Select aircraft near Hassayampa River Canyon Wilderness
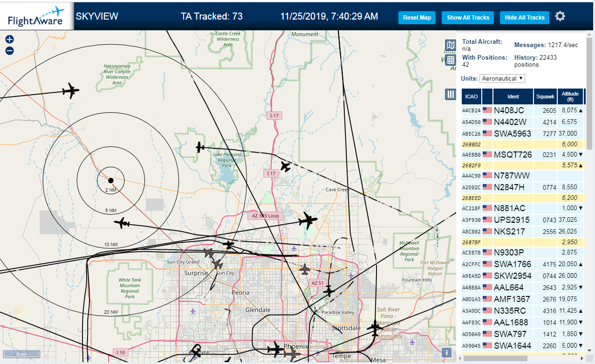This screenshot has width=595, height=364. tap(71, 90)
